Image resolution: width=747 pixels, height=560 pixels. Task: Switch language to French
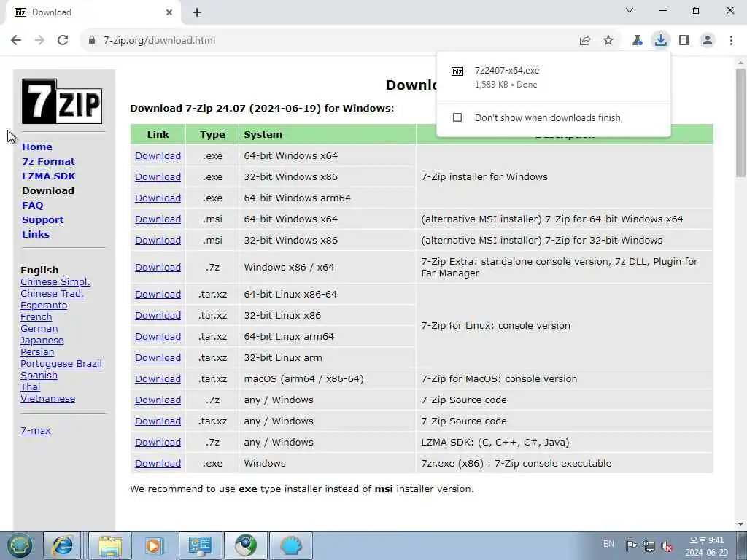[x=36, y=316]
